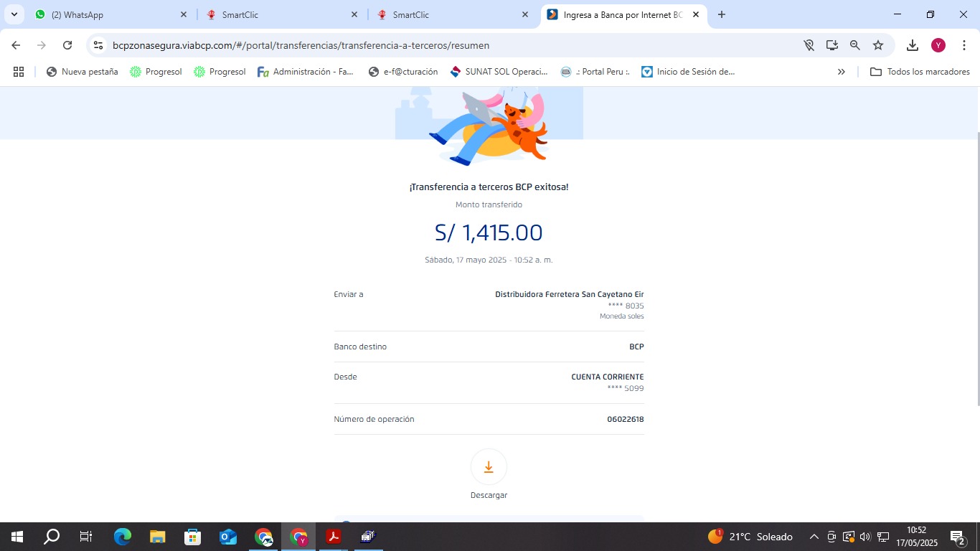980x551 pixels.
Task: Reload the BCP transfer page
Action: tap(67, 45)
